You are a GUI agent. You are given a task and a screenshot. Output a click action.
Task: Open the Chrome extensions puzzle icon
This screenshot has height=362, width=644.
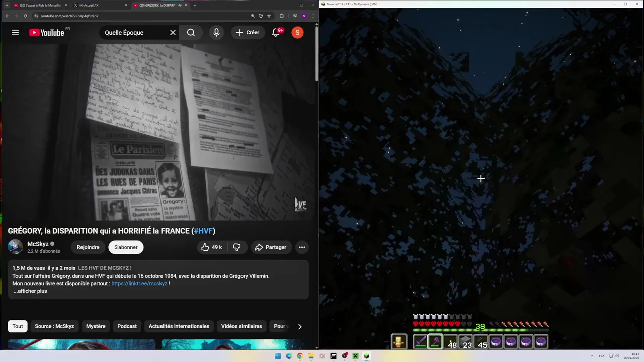coord(281,16)
